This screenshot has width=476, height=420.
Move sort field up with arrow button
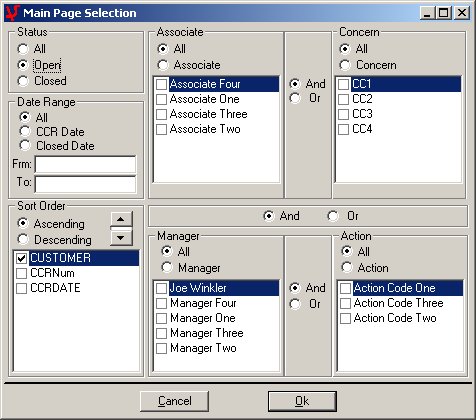pyautogui.click(x=121, y=219)
